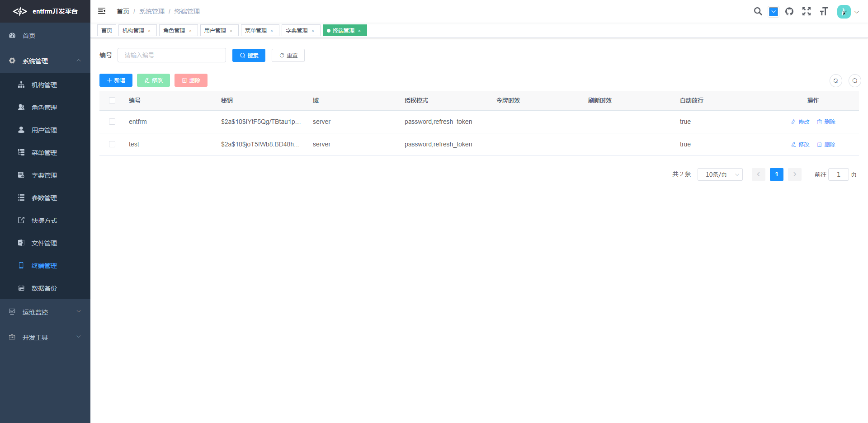Click the entfrm开发平台 logo
This screenshot has width=868, height=423.
[x=45, y=11]
